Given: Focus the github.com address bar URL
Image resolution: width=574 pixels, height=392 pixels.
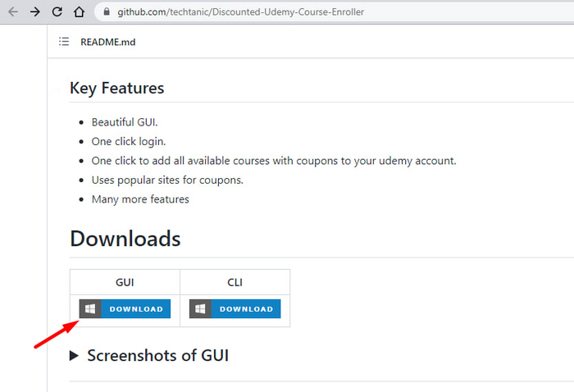Looking at the screenshot, I should [240, 12].
